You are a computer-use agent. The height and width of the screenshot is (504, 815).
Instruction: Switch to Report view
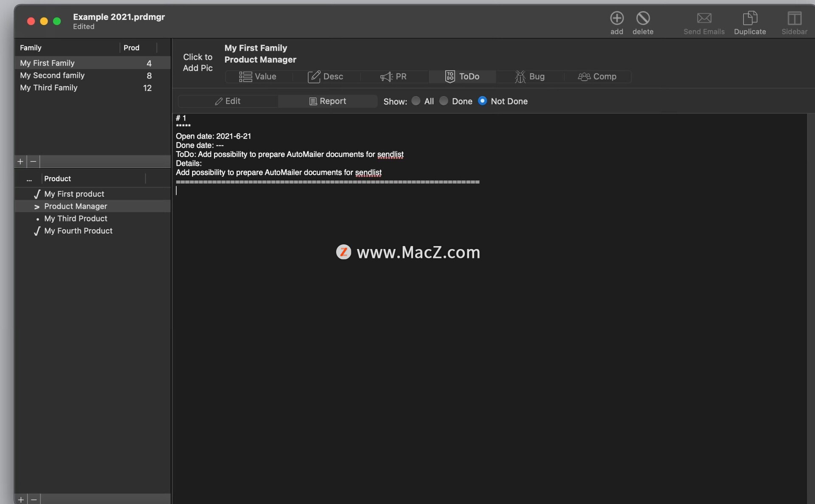click(x=328, y=101)
